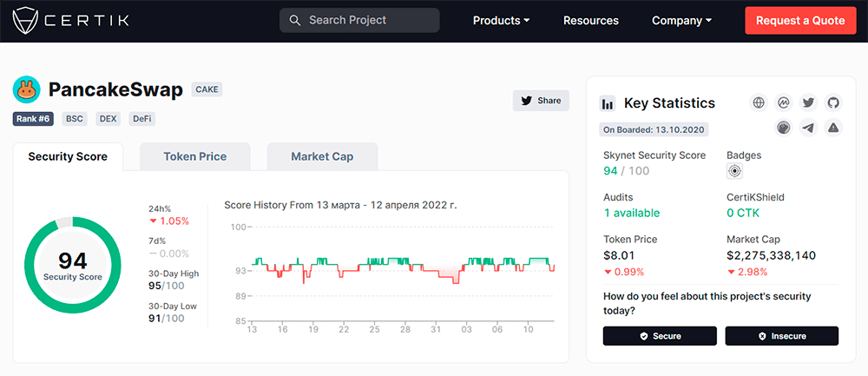Vote Insecure for project security
The width and height of the screenshot is (868, 376).
(x=782, y=336)
